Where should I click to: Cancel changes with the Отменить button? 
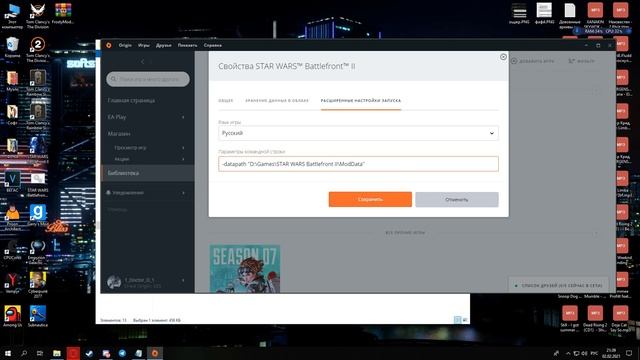click(x=457, y=200)
